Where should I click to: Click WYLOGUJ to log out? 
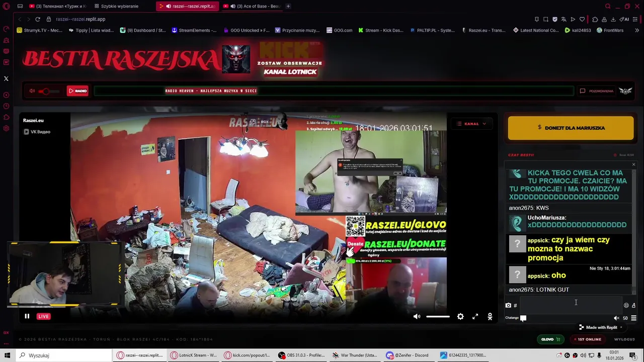[624, 339]
